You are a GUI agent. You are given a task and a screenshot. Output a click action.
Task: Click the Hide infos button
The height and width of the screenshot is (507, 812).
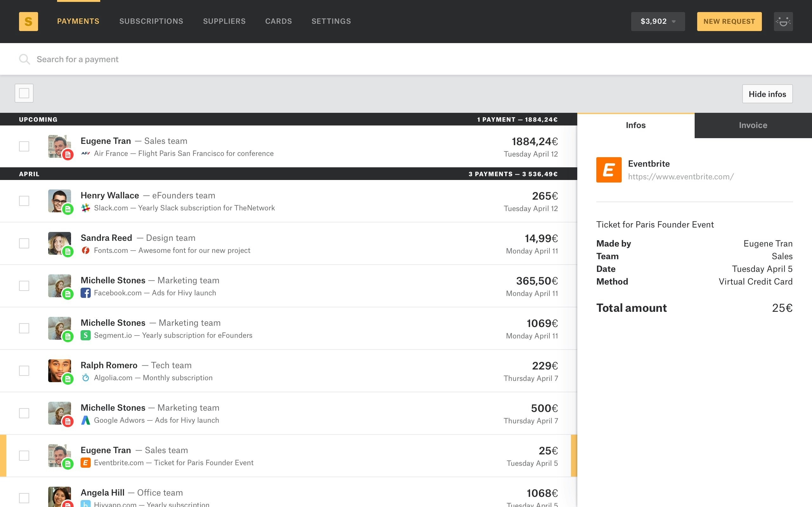tap(767, 94)
